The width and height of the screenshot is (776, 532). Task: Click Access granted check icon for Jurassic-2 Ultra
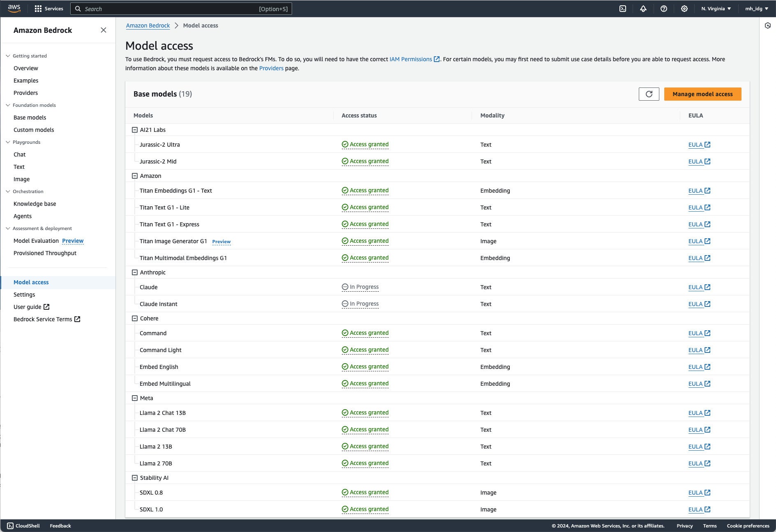tap(345, 145)
